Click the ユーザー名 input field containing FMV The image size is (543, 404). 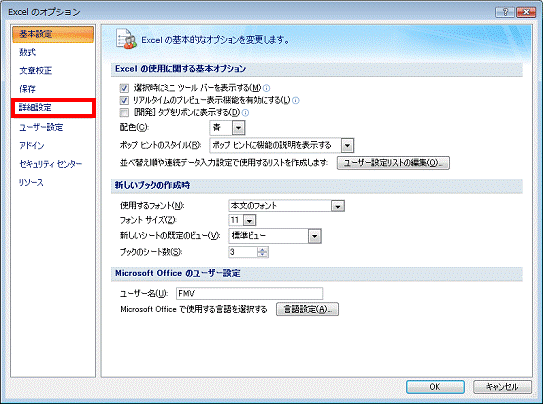249,294
